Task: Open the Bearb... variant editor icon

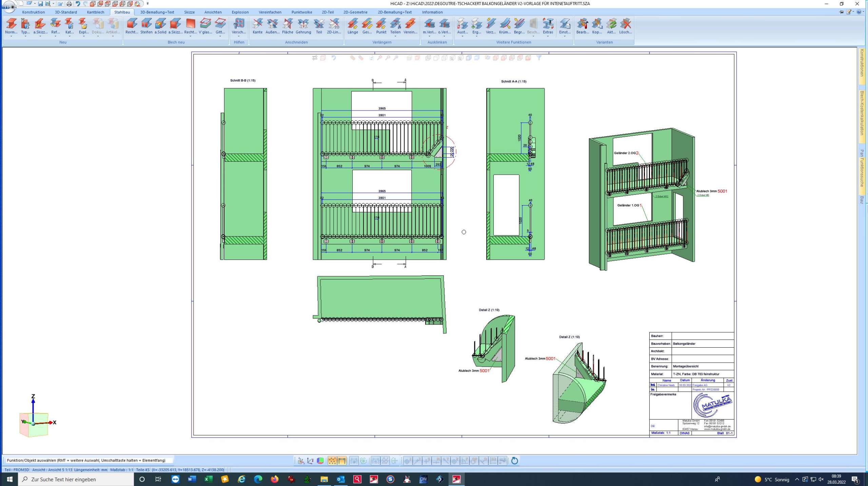Action: 583,24
